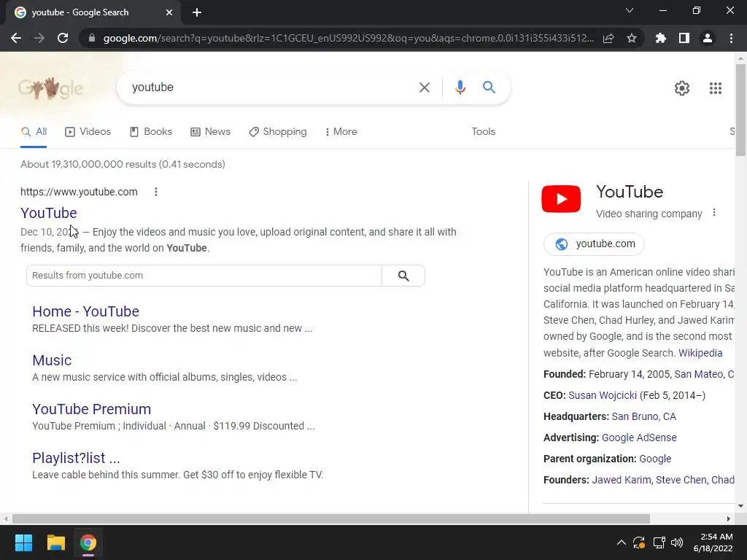This screenshot has width=747, height=560.
Task: Open the Google parent organization link
Action: pyautogui.click(x=655, y=459)
